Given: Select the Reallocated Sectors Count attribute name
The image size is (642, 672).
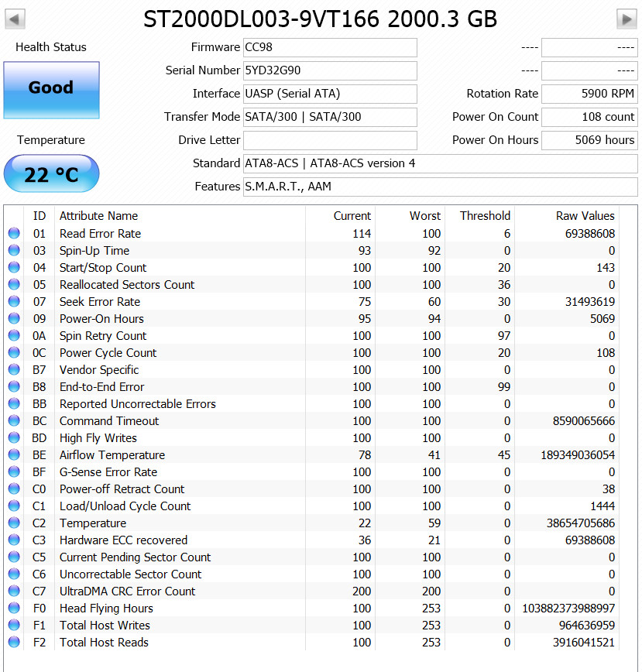Looking at the screenshot, I should [x=127, y=285].
